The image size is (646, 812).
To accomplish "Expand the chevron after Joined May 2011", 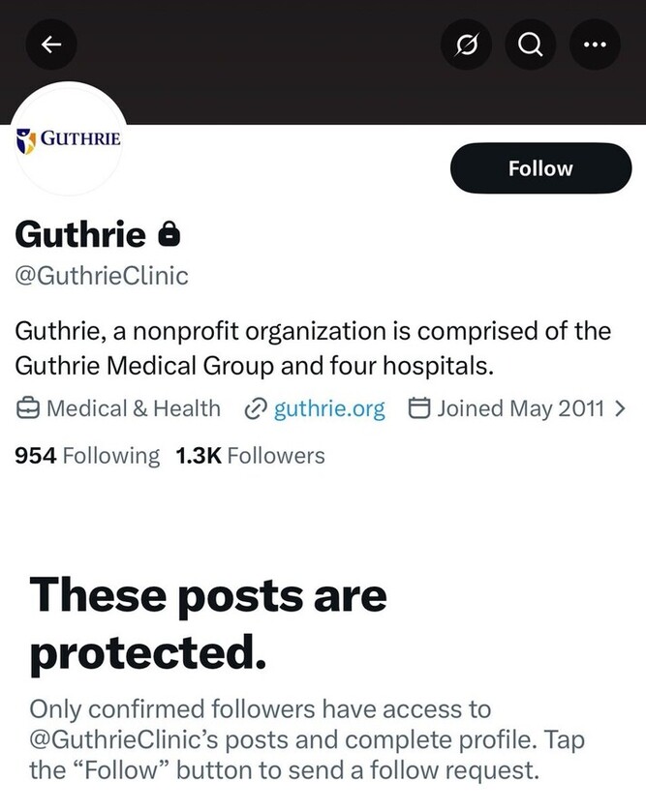I will (x=620, y=409).
